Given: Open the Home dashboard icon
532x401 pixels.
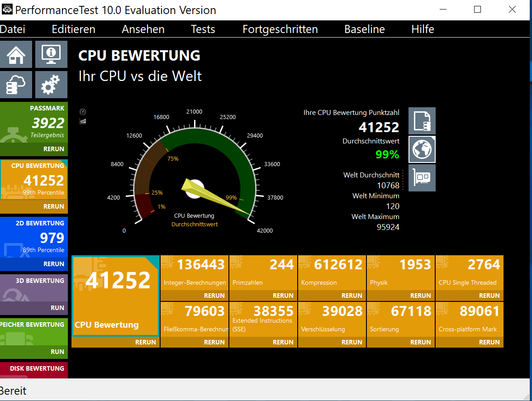Looking at the screenshot, I should point(16,54).
